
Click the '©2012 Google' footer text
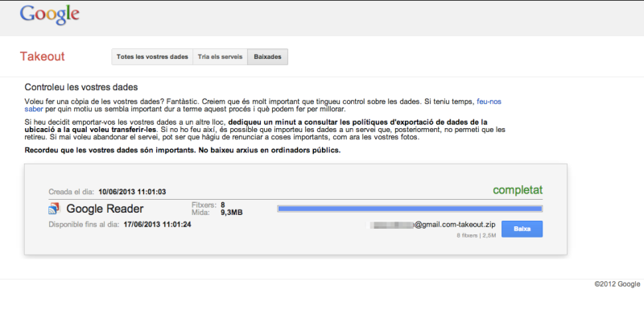tap(617, 284)
